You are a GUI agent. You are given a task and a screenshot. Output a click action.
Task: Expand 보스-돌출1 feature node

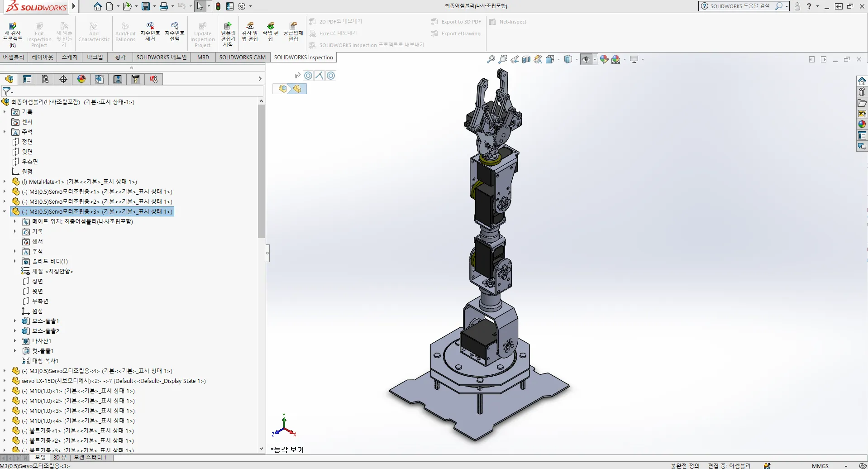pos(15,321)
